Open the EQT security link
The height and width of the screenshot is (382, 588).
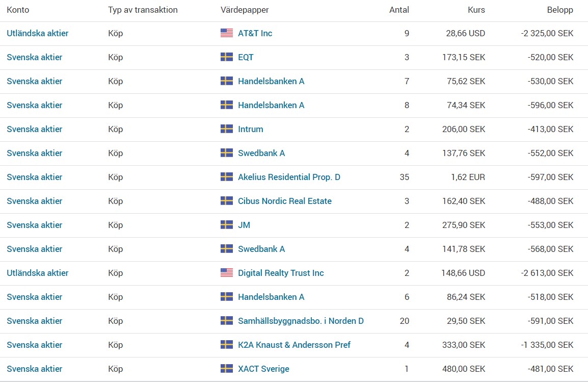click(x=246, y=57)
